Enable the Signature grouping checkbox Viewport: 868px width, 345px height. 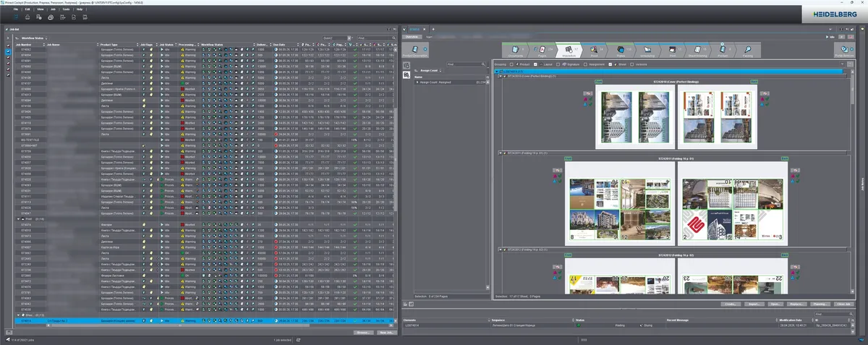559,64
